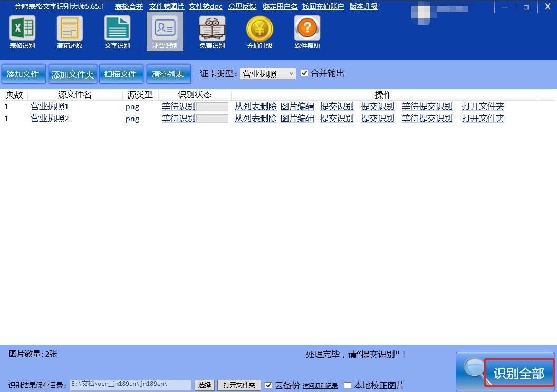
Task: Click the 图片数量:2张 status text
Action: point(33,354)
